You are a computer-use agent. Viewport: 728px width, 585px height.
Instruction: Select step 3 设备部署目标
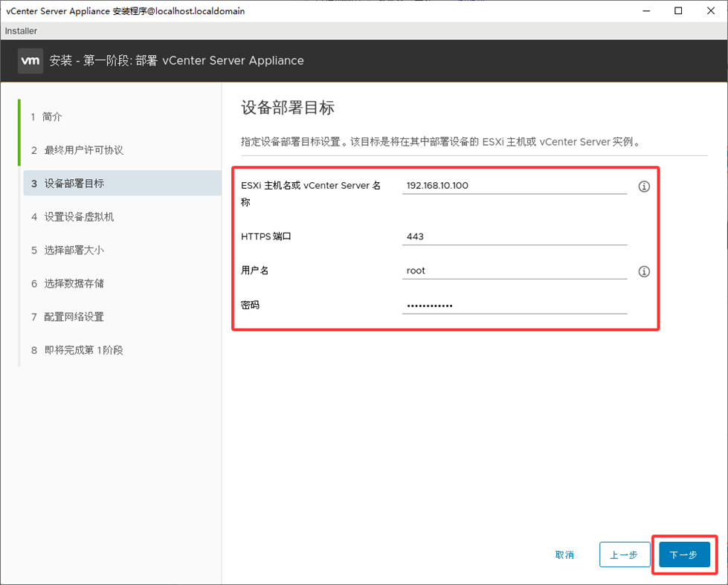[74, 184]
